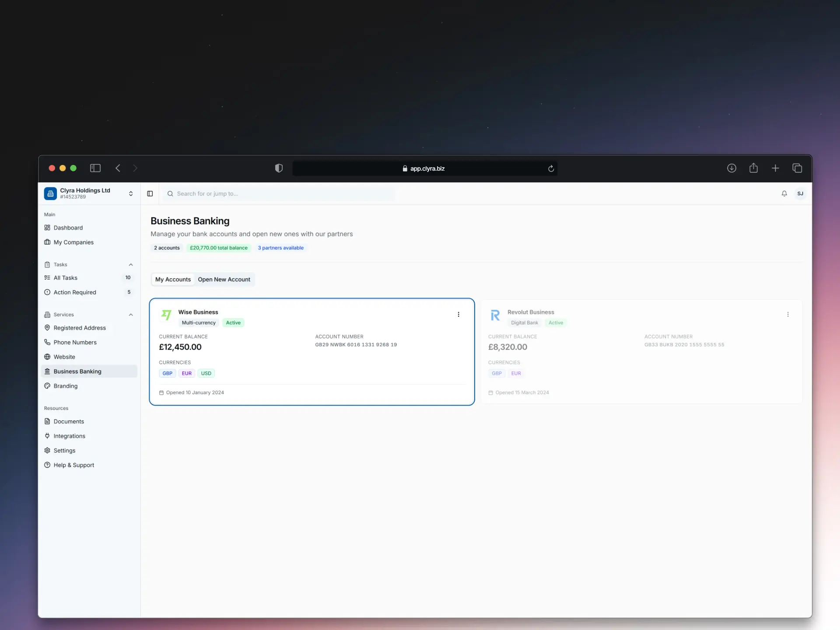Focus the Search for or jump to field
Screen dimensions: 840x630
point(280,193)
